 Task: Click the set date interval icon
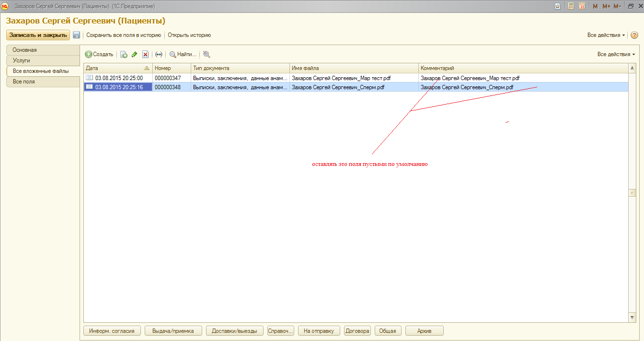point(159,55)
